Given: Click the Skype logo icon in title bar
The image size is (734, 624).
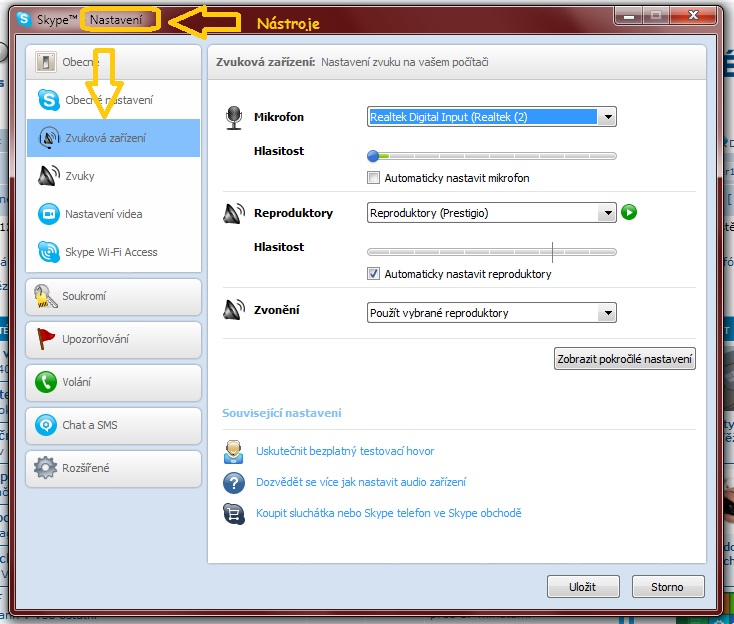Looking at the screenshot, I should click(23, 19).
